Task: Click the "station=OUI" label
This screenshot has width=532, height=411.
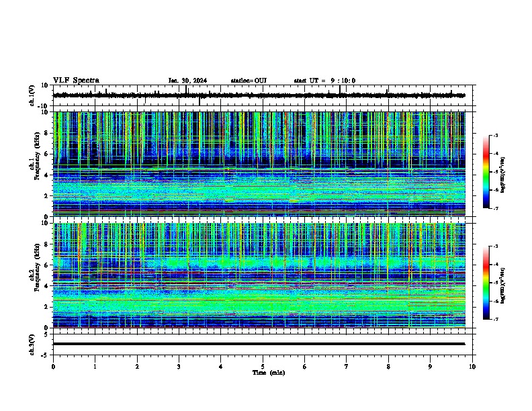Action: click(x=249, y=81)
